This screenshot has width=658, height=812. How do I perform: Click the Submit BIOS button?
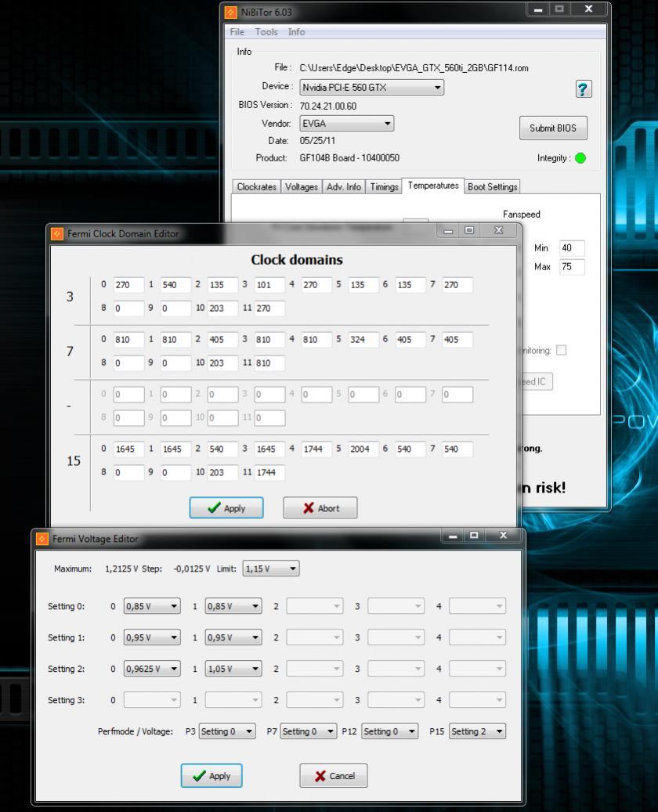553,128
